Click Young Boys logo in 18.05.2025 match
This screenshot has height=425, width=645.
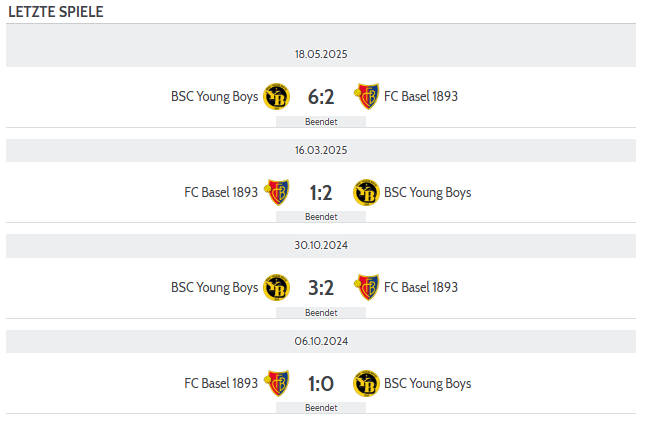(x=276, y=97)
